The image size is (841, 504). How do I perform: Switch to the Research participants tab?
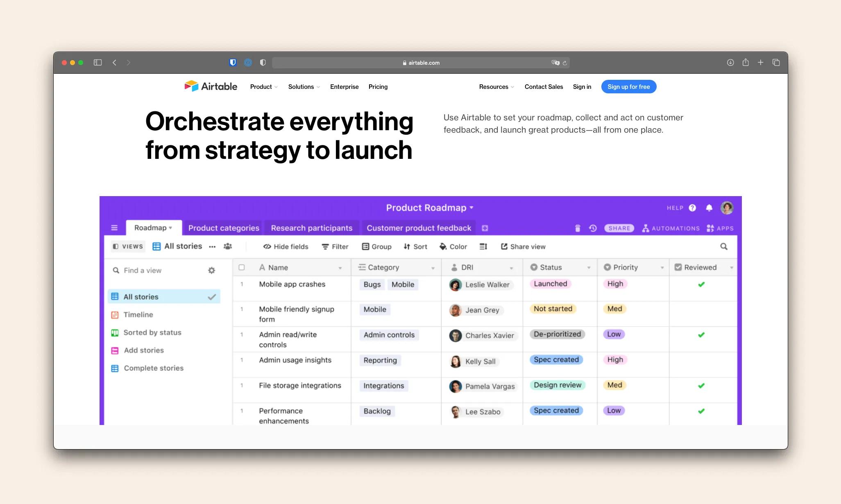click(312, 227)
